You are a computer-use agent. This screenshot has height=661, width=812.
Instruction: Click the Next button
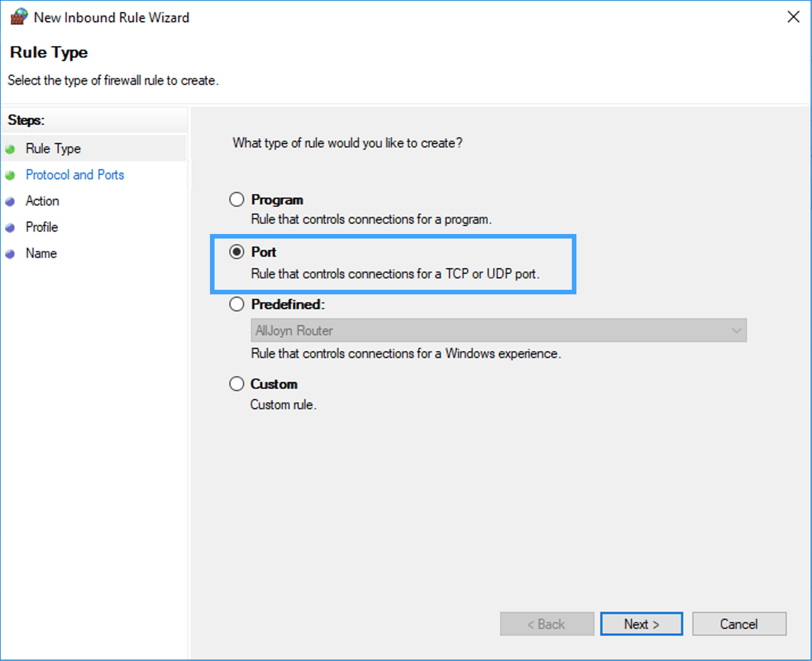point(641,624)
